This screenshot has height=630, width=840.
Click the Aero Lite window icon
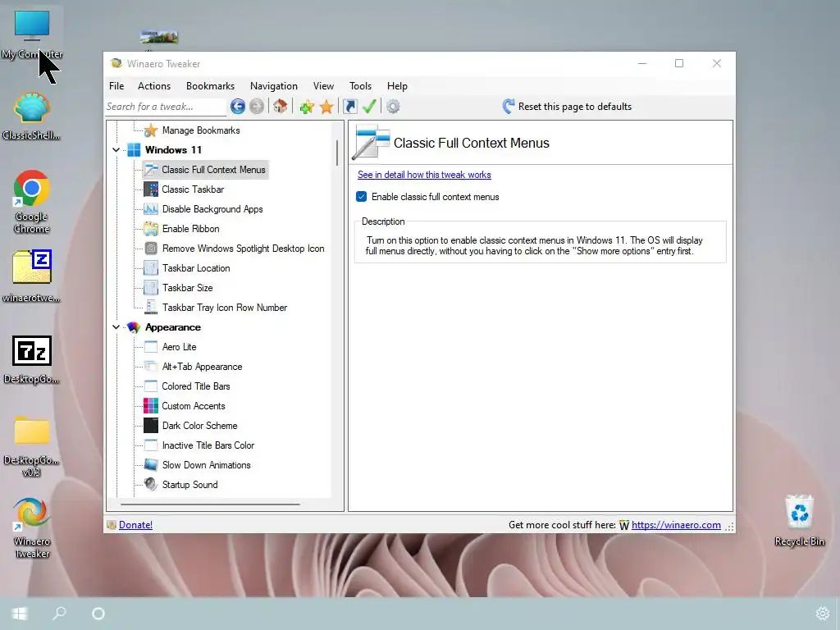coord(151,347)
